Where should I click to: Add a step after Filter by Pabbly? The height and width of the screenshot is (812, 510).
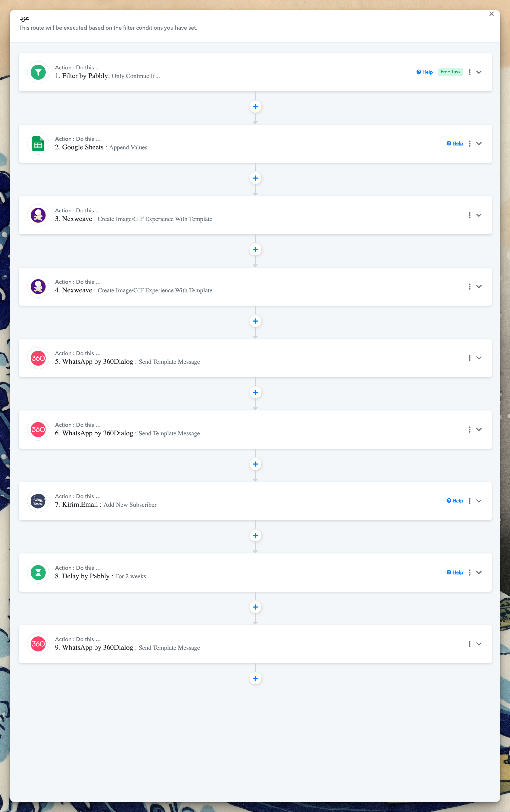(255, 107)
